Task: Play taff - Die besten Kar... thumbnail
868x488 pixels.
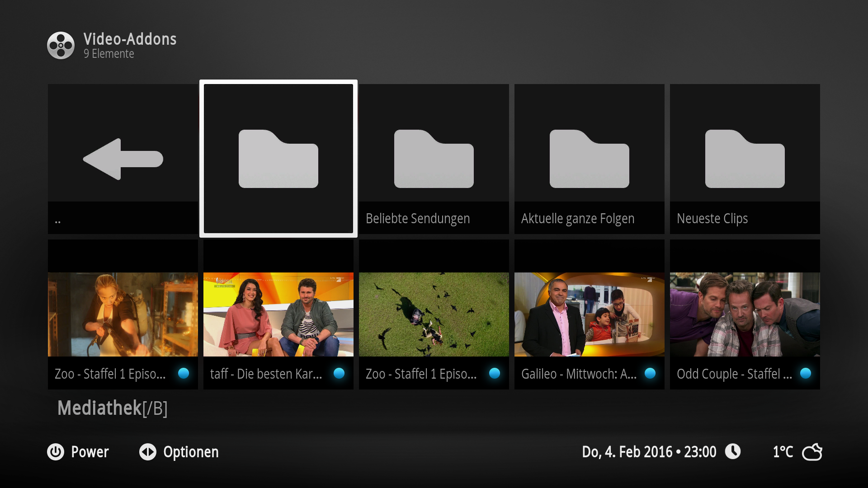Action: pos(278,314)
